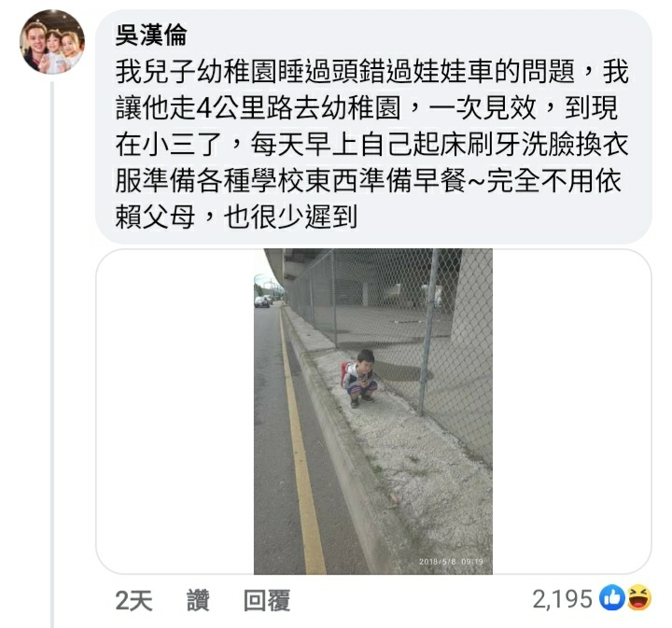Click the gray comment text bubble
Image resolution: width=672 pixels, height=628 pixels.
(373, 126)
